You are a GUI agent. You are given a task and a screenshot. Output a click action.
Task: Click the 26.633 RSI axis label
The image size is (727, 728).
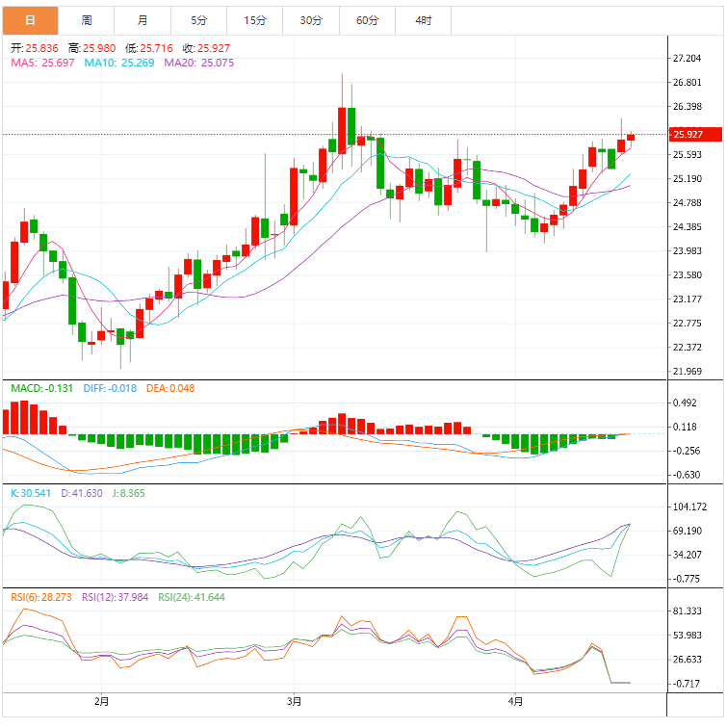[x=688, y=660]
